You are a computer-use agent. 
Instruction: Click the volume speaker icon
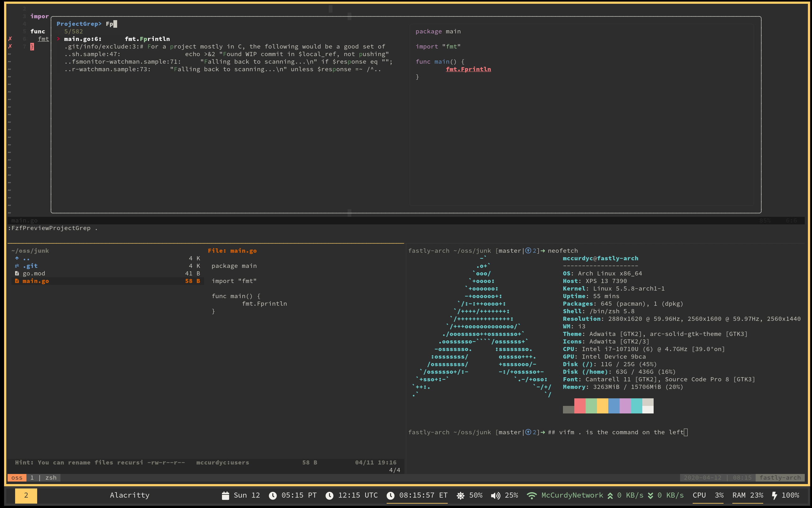click(495, 496)
